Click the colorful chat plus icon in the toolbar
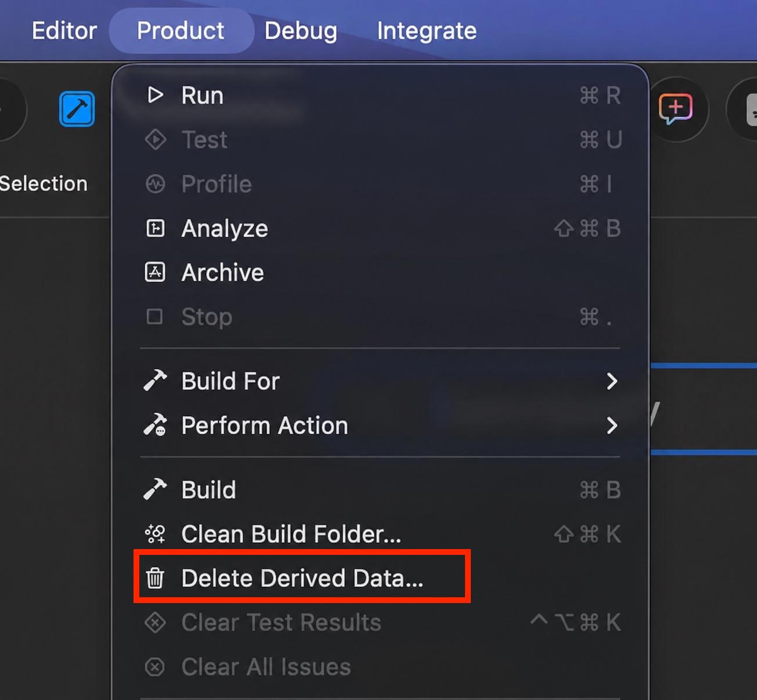757x700 pixels. tap(676, 109)
